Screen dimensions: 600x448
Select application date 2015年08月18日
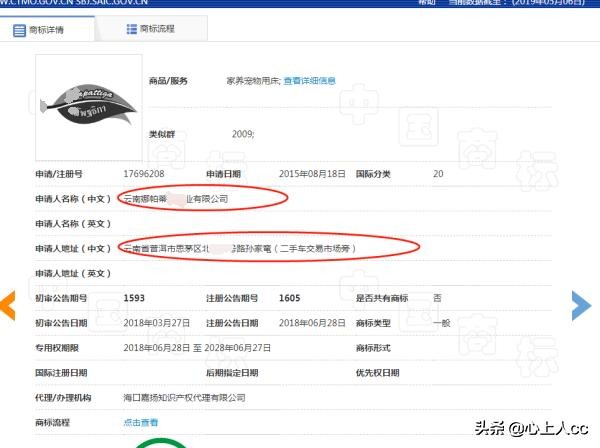tap(312, 174)
